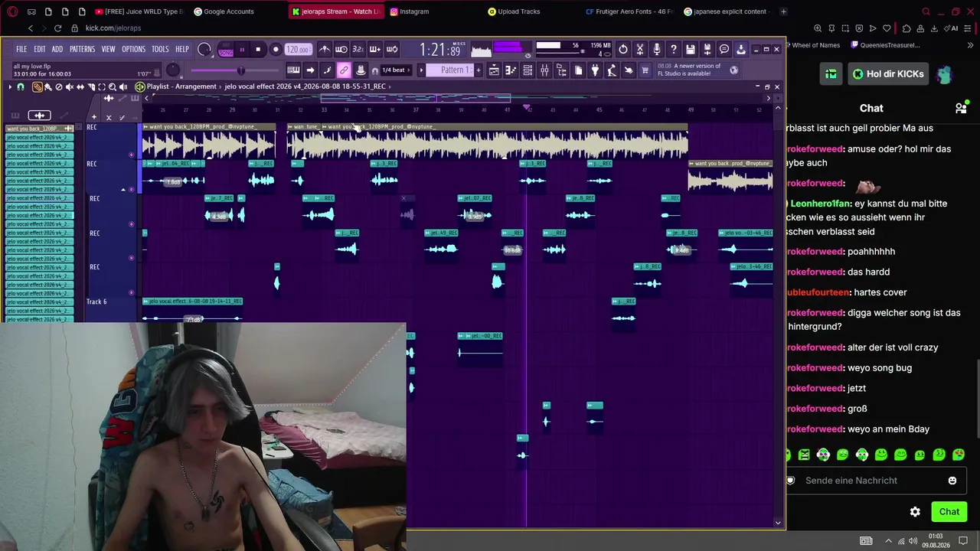Open the Playlist view from FL toolbar
This screenshot has width=980, height=551.
tap(494, 70)
